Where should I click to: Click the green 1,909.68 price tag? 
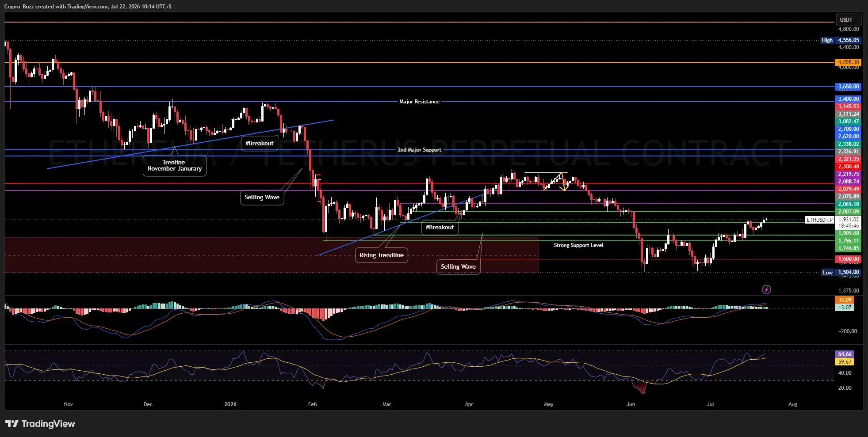(x=848, y=233)
